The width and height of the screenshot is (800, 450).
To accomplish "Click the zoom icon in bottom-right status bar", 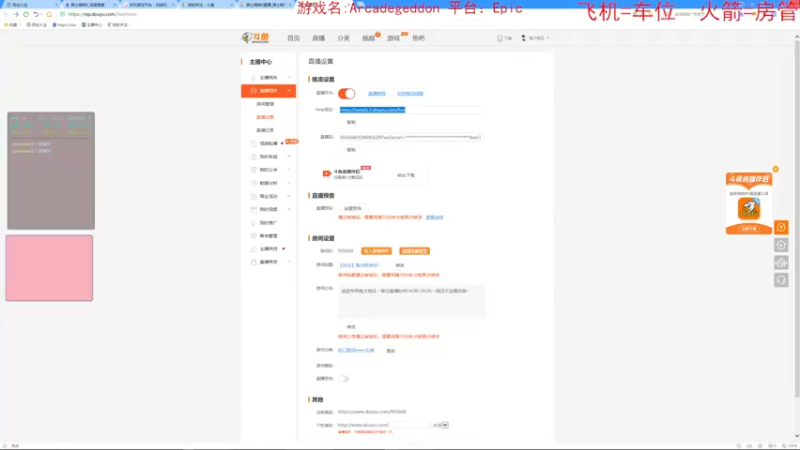I will point(784,445).
